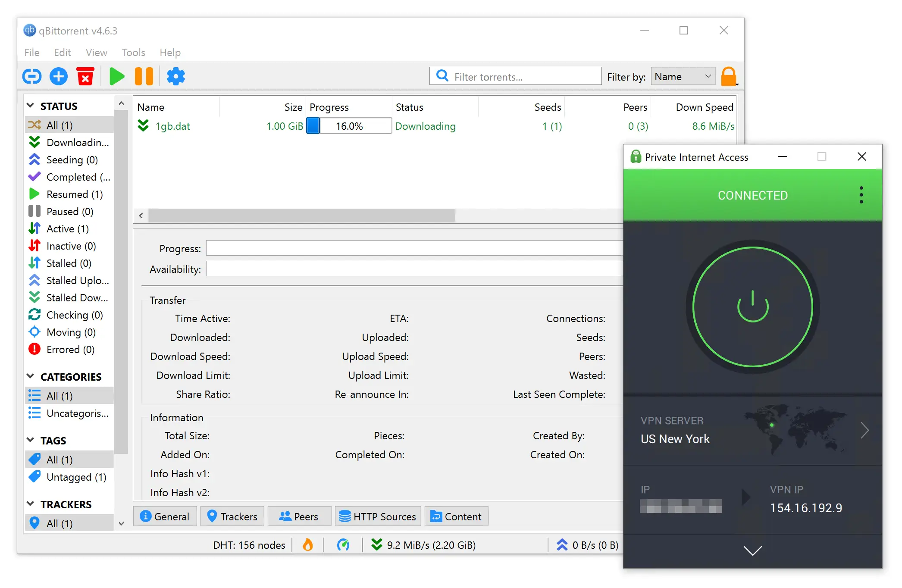Disconnect the VPN using the power button

point(752,307)
